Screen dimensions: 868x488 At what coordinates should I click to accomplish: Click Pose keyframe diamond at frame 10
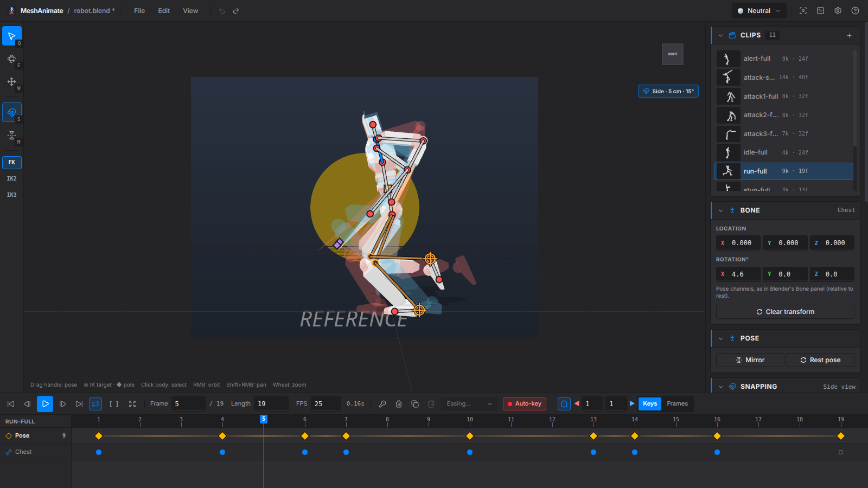[470, 436]
